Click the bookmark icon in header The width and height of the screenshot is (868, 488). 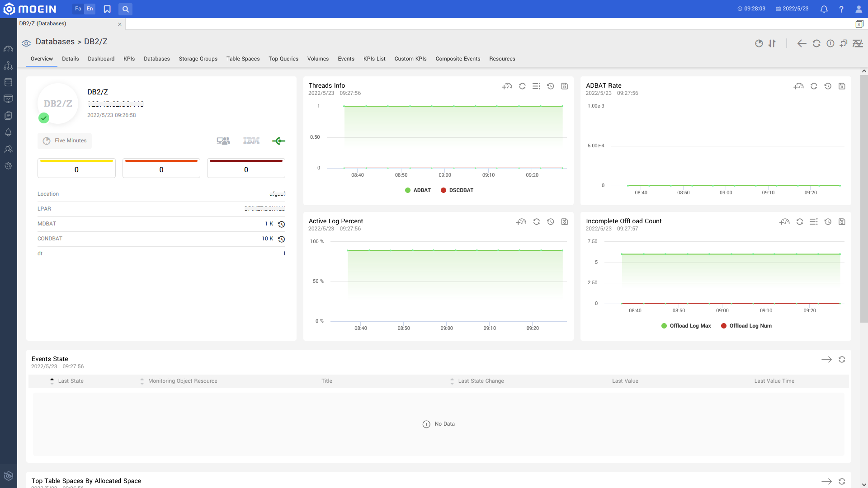(x=107, y=9)
